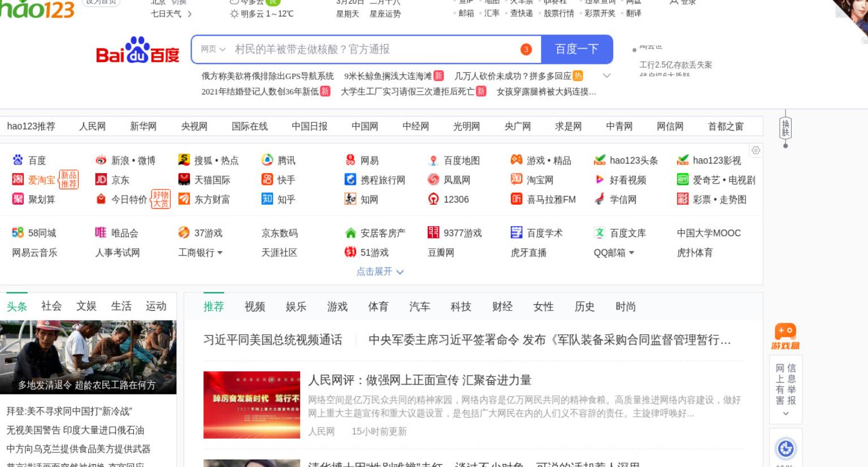Click the 京东 JD icon

pyautogui.click(x=101, y=180)
